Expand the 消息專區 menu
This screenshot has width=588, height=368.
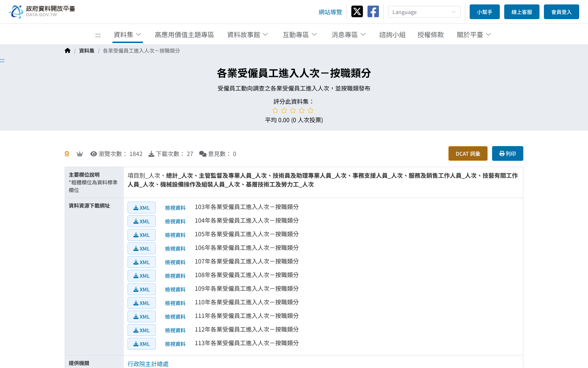coord(349,35)
